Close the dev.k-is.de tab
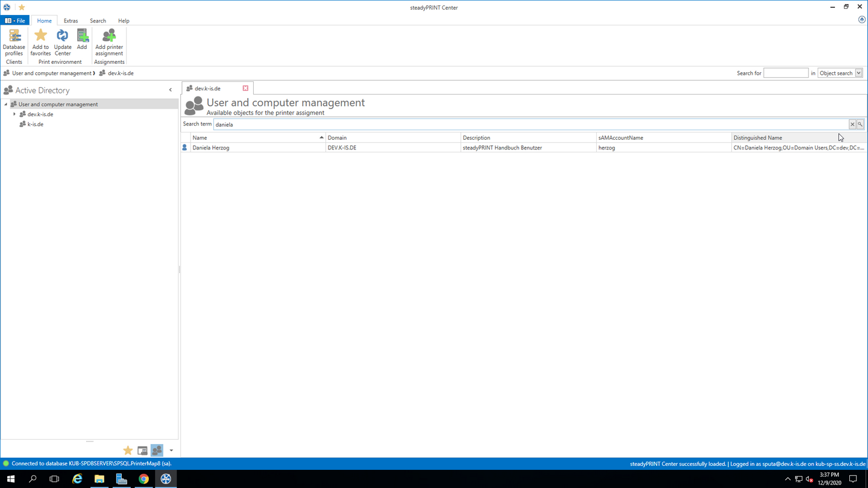The width and height of the screenshot is (868, 488). (x=245, y=89)
